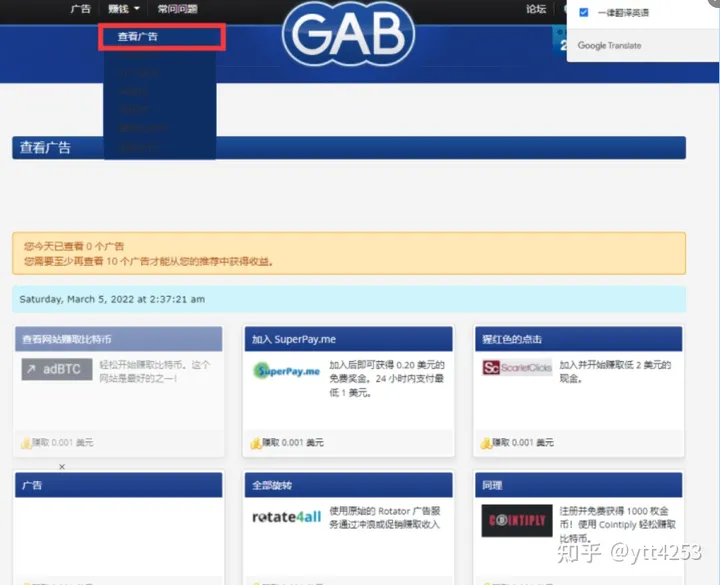The width and height of the screenshot is (720, 585).
Task: Click the description 加入并开始赚取低 2 美元的现金
Action: click(x=615, y=371)
